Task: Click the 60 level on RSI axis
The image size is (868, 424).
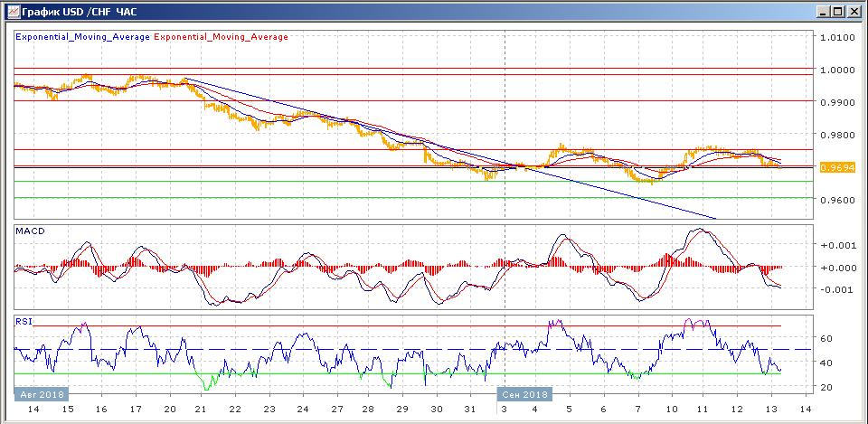Action: click(x=825, y=338)
